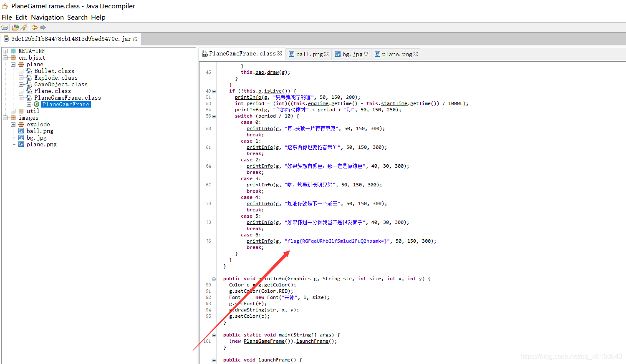Click the plane package icon in tree
626x364 pixels.
click(21, 64)
